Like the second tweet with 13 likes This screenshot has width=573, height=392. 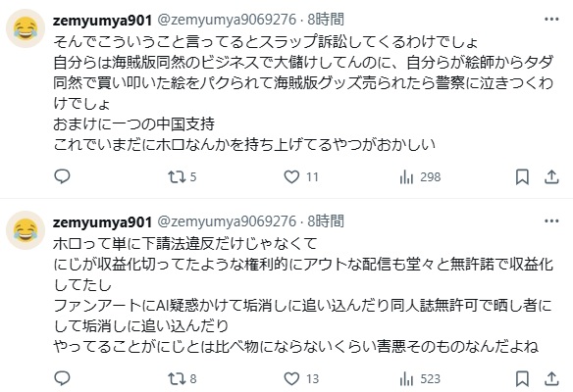(x=301, y=379)
